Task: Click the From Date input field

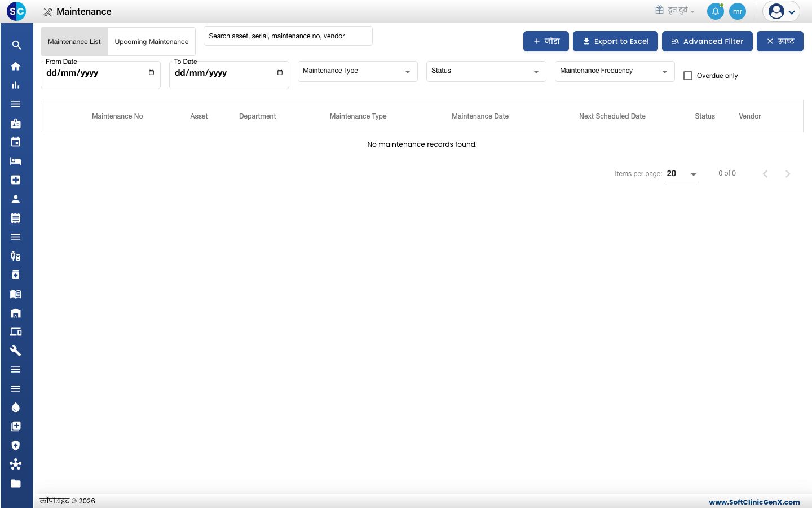Action: pos(100,75)
